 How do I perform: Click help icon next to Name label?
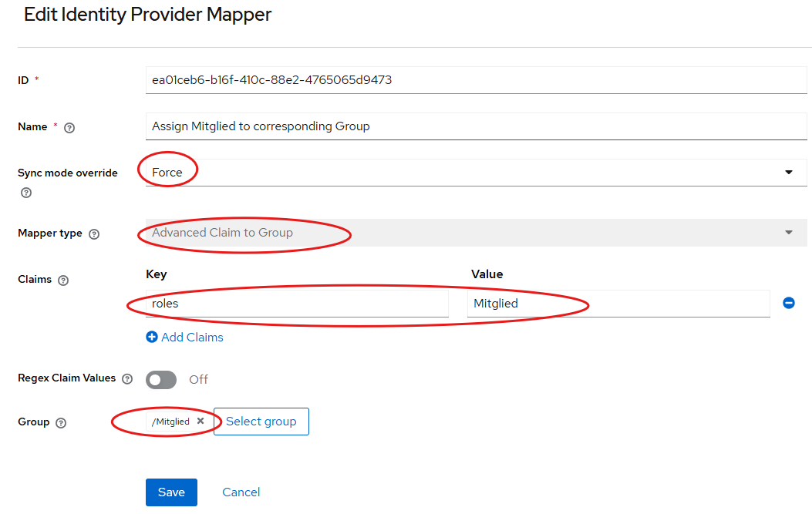coord(69,128)
